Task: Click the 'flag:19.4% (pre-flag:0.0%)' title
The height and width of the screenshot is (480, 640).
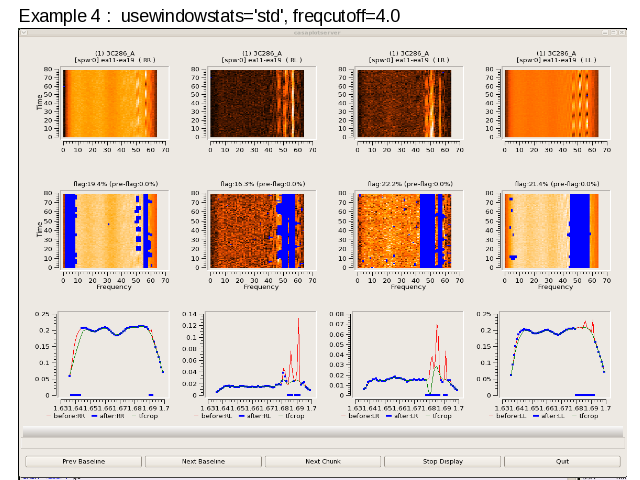Action: pos(116,184)
